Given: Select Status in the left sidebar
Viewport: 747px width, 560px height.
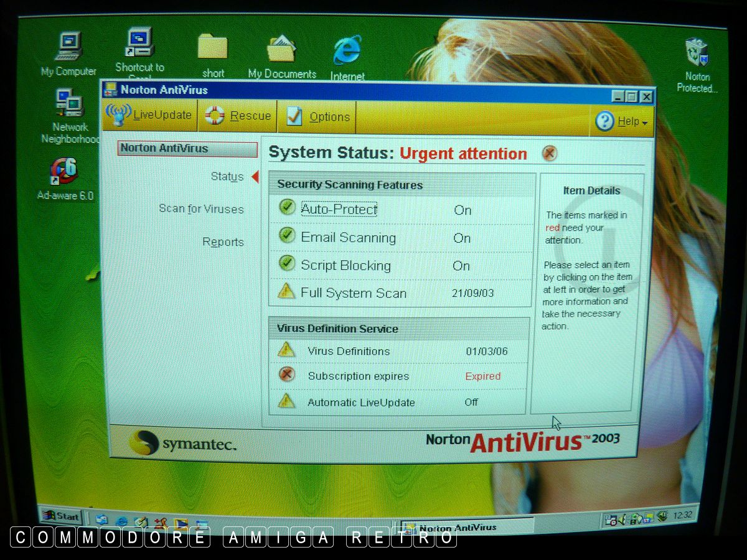Looking at the screenshot, I should [x=227, y=177].
